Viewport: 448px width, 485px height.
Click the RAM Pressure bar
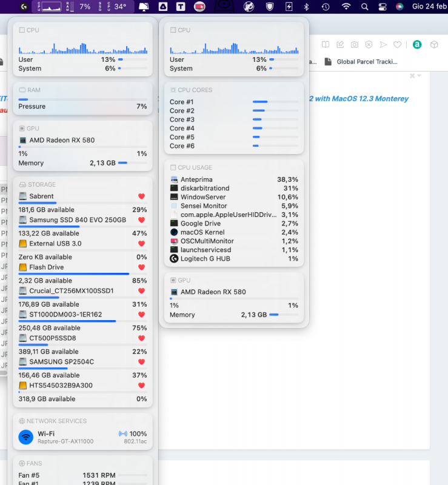(x=82, y=99)
